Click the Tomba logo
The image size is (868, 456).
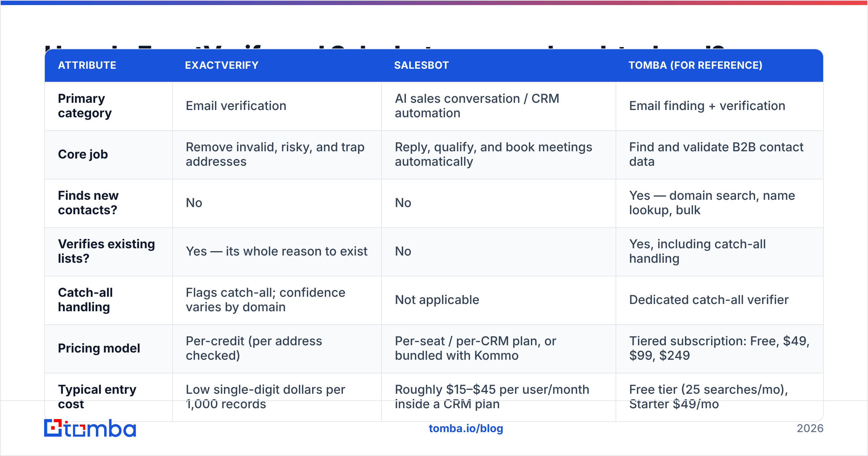click(x=90, y=428)
